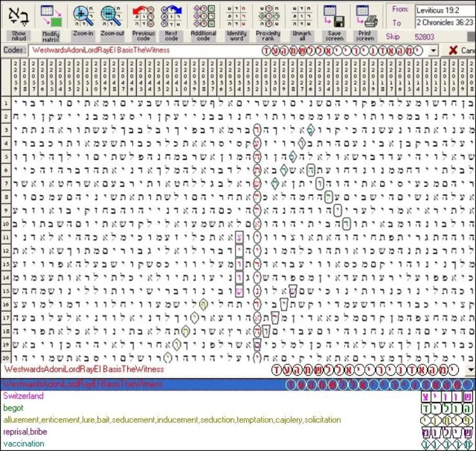Image resolution: width=476 pixels, height=451 pixels.
Task: Select matrix row number 20 header
Action: pos(6,358)
